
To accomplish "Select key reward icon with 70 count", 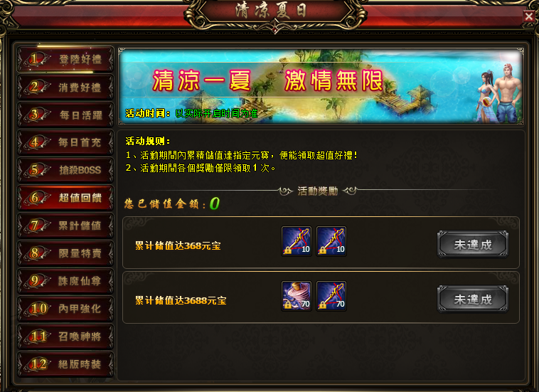I will pyautogui.click(x=331, y=296).
